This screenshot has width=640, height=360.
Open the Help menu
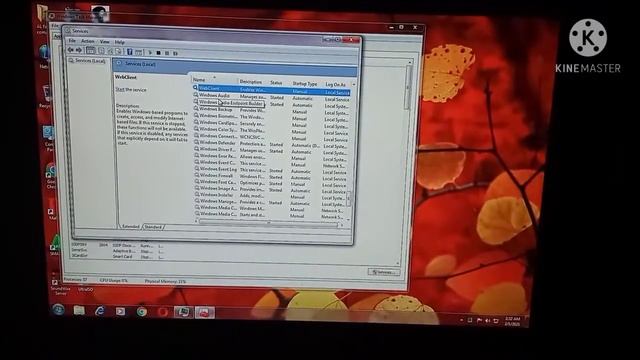pos(119,42)
